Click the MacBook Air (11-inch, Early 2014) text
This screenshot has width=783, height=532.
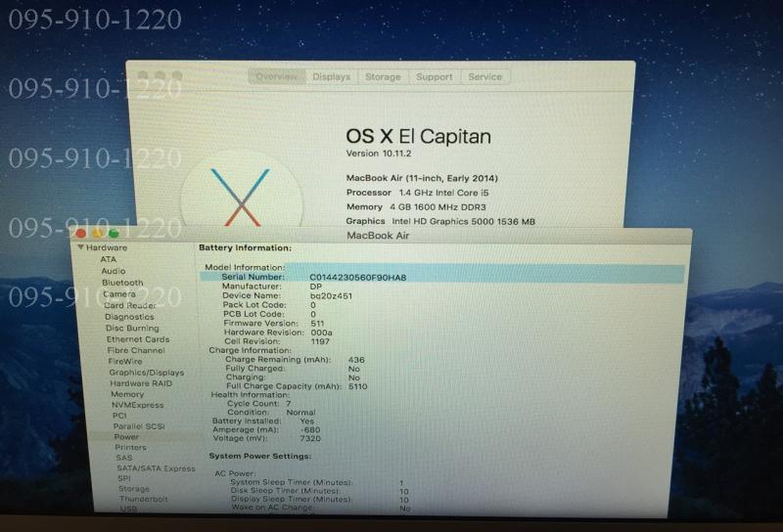(422, 178)
